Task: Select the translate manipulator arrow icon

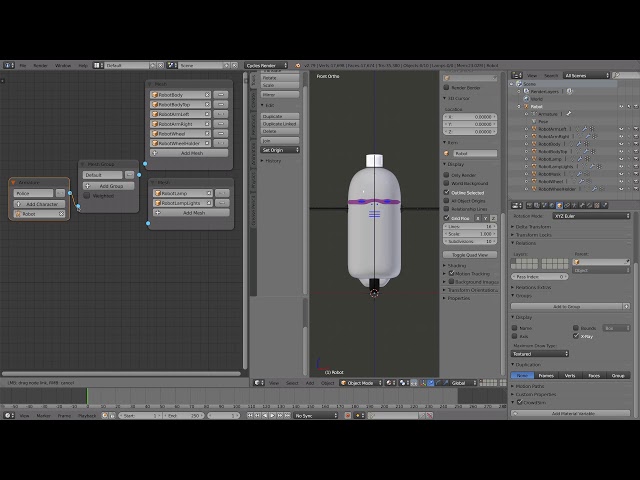Action: [431, 383]
